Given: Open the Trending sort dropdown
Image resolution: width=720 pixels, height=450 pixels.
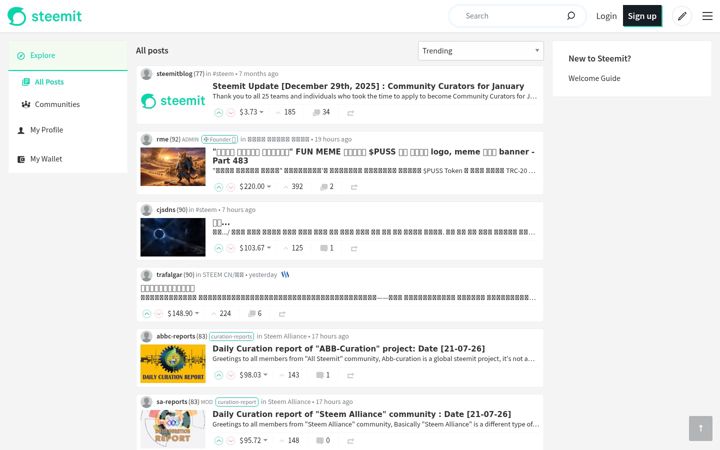Looking at the screenshot, I should (480, 51).
